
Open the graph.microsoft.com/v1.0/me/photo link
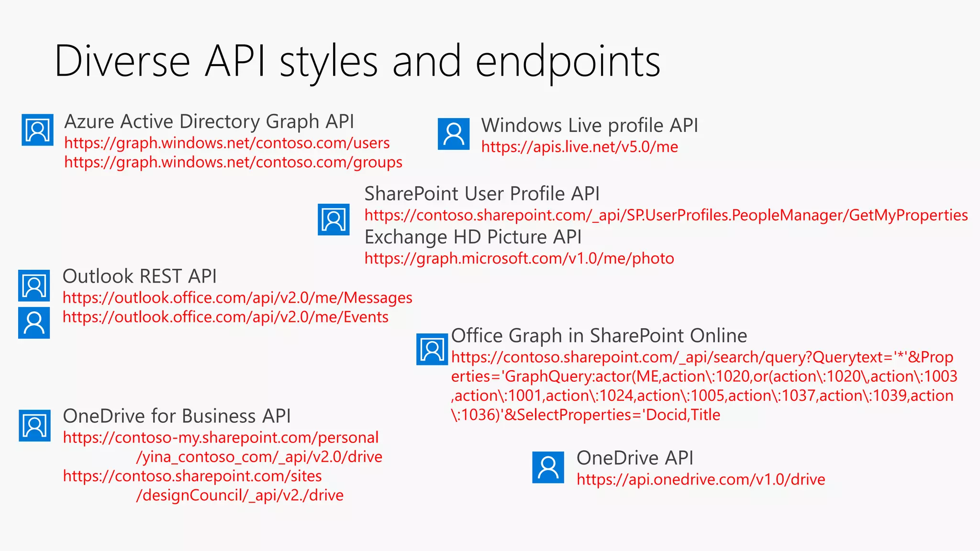coord(519,258)
